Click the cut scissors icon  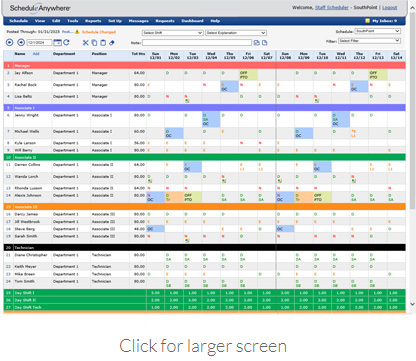86,43
